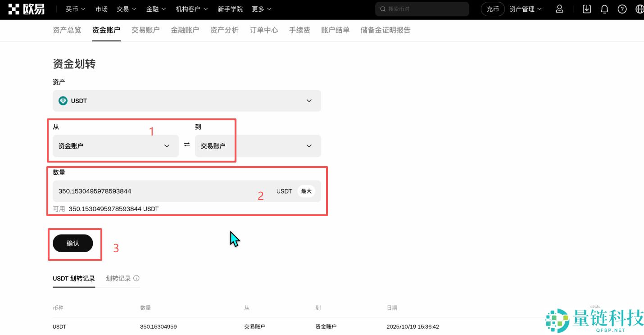Expand the 资产 asset dropdown for USDT
Image resolution: width=644 pixels, height=335 pixels.
309,100
